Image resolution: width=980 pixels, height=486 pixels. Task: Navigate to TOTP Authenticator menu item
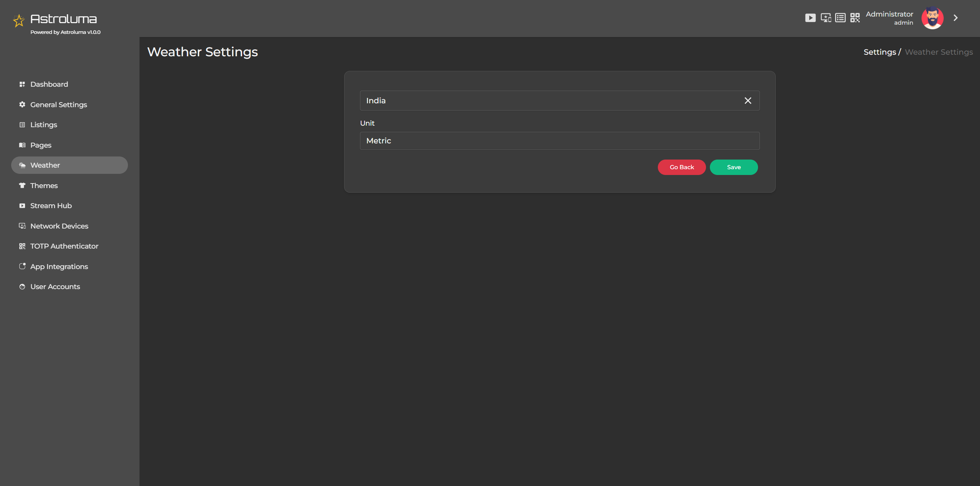(64, 246)
